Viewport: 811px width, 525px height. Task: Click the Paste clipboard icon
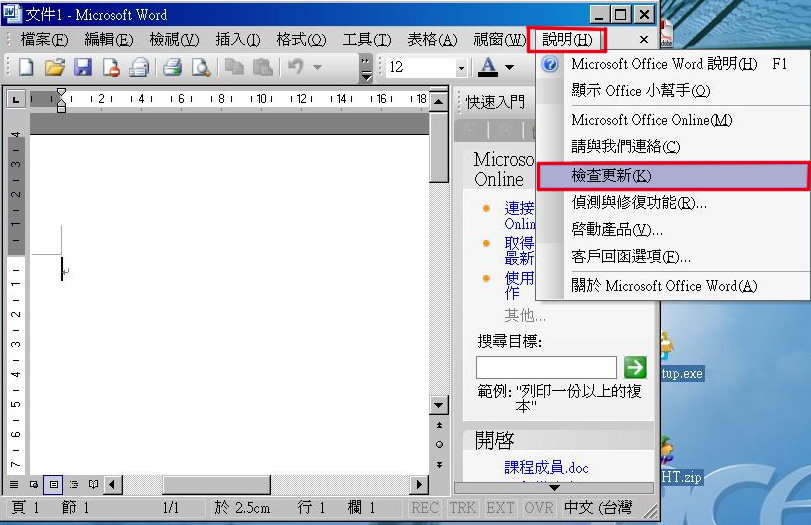[x=263, y=67]
